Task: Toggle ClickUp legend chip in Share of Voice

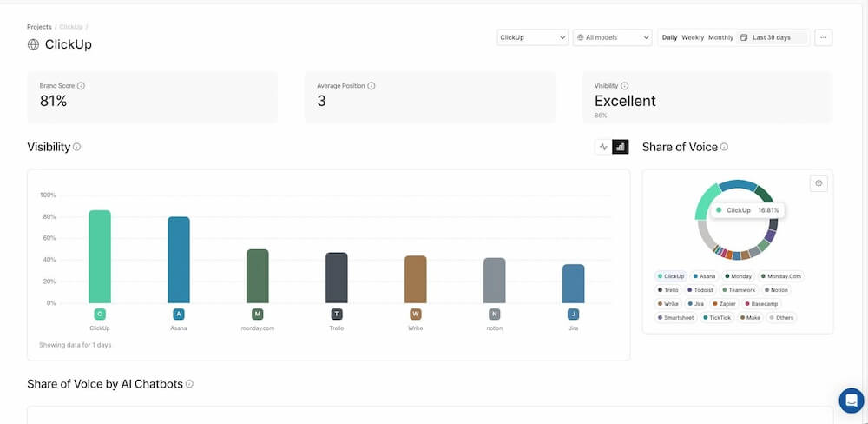Action: [670, 276]
